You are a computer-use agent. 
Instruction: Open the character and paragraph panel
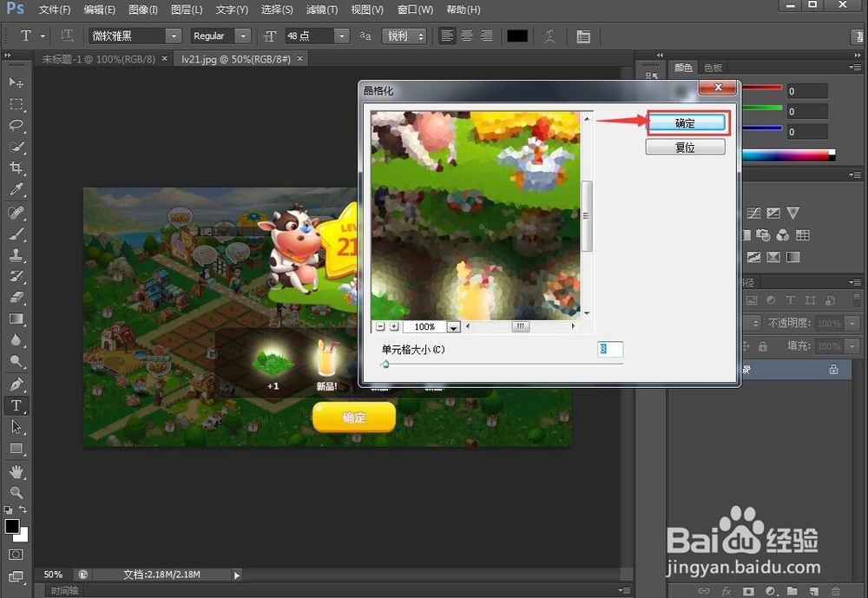pyautogui.click(x=583, y=36)
